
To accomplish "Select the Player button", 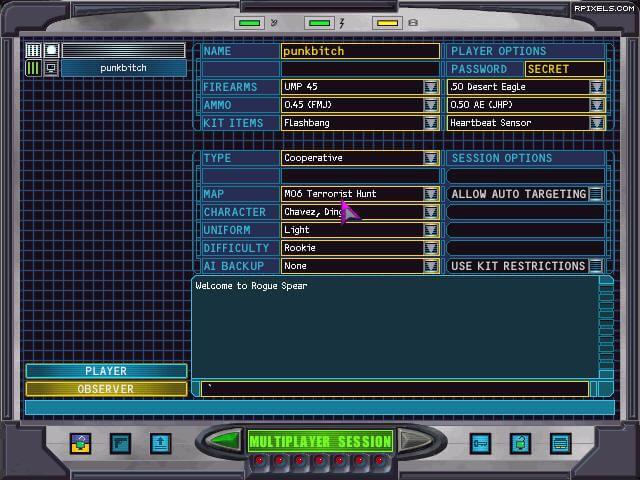I will (x=106, y=371).
